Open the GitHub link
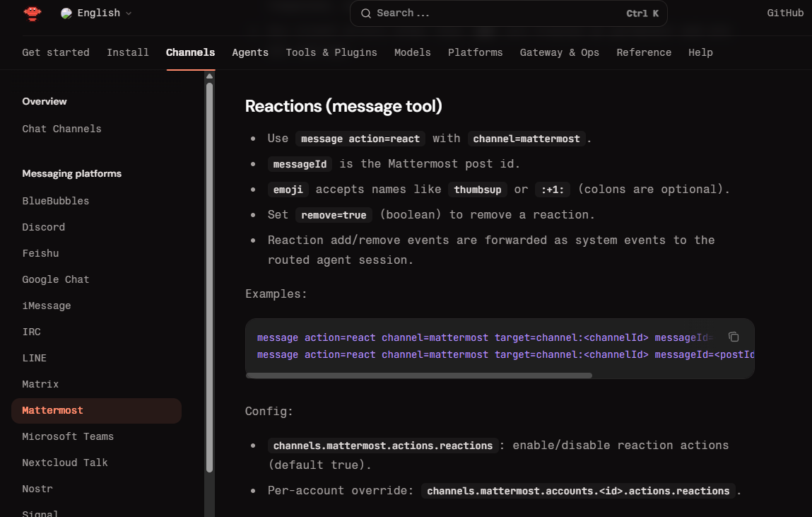812x517 pixels. tap(785, 13)
